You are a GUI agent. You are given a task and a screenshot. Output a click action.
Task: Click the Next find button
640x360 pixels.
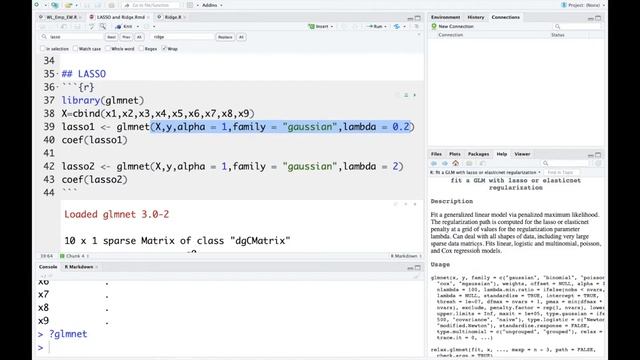tap(111, 37)
